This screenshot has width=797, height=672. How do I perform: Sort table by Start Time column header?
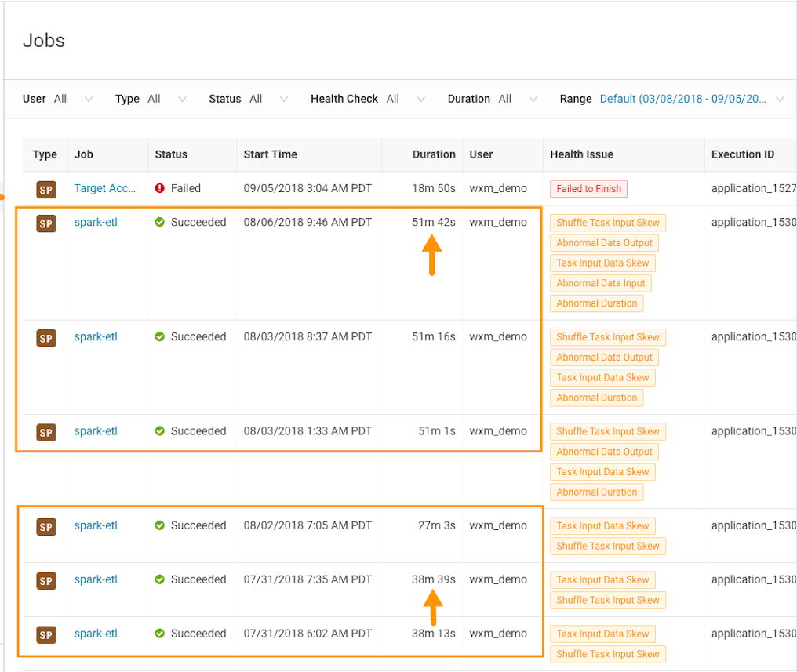point(271,154)
